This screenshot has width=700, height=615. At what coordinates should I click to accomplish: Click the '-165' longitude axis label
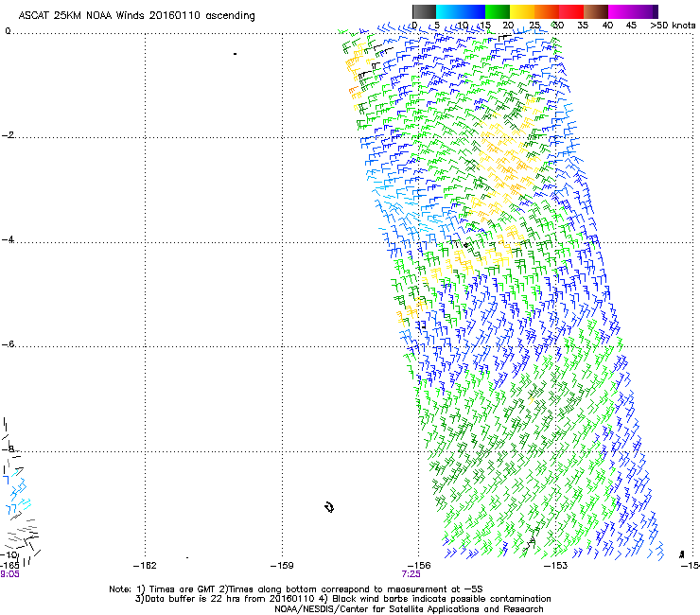pos(9,566)
